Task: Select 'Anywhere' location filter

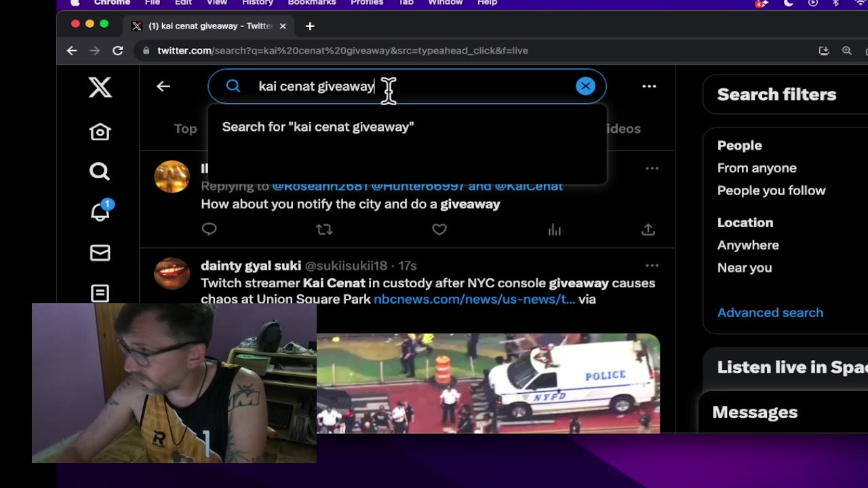Action: click(x=748, y=245)
